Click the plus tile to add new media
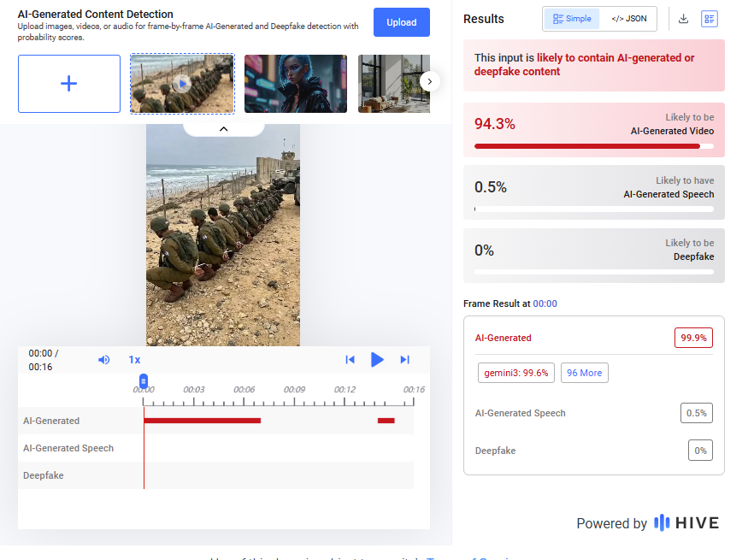This screenshot has height=560, width=754. [68, 83]
